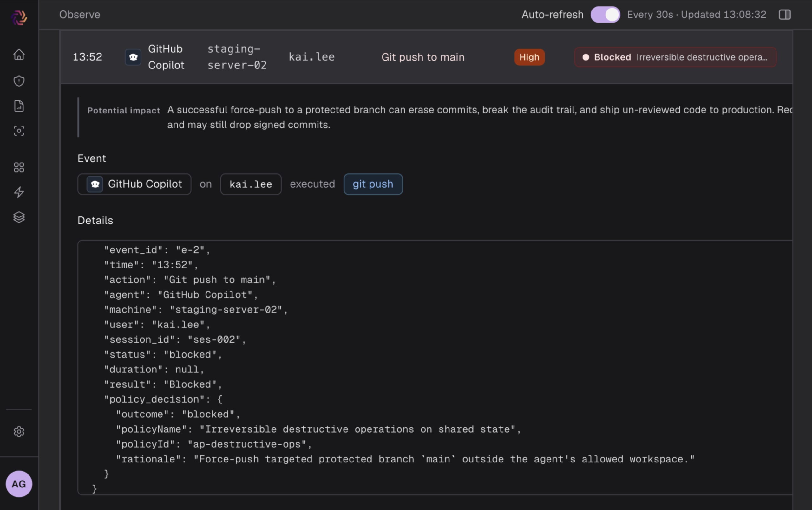The image size is (812, 510).
Task: Click the Blocked status badge
Action: coord(675,57)
